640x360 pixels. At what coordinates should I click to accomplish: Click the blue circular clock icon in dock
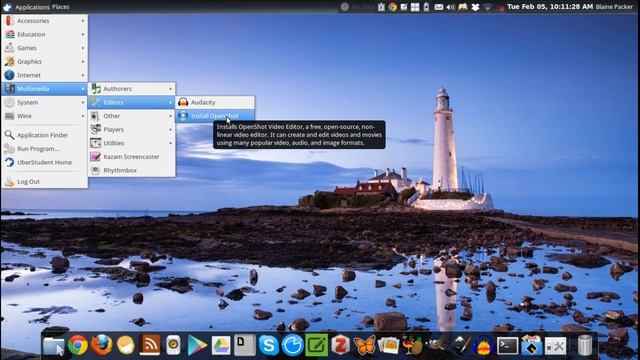tap(293, 345)
